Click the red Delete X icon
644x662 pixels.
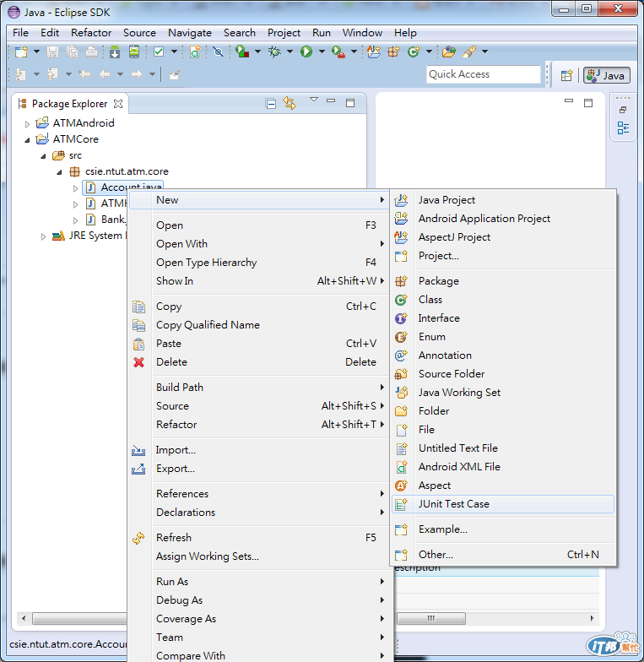[138, 362]
